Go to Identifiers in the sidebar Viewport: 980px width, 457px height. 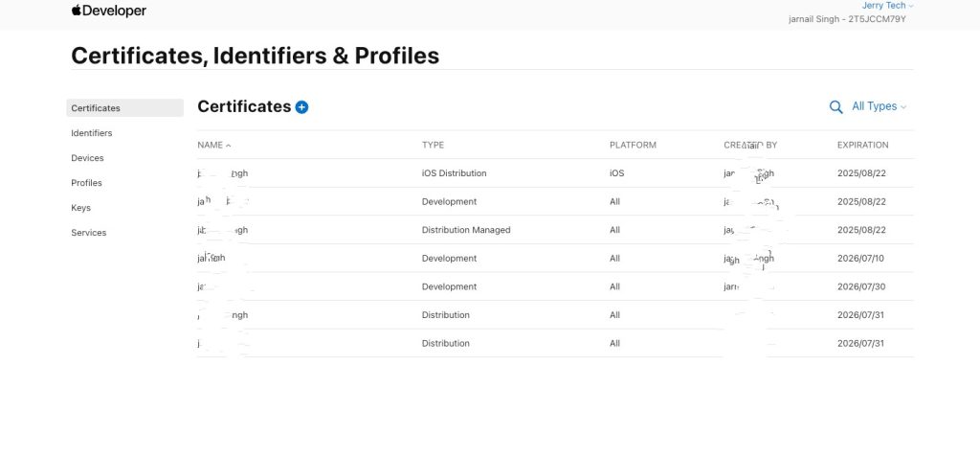pos(92,133)
